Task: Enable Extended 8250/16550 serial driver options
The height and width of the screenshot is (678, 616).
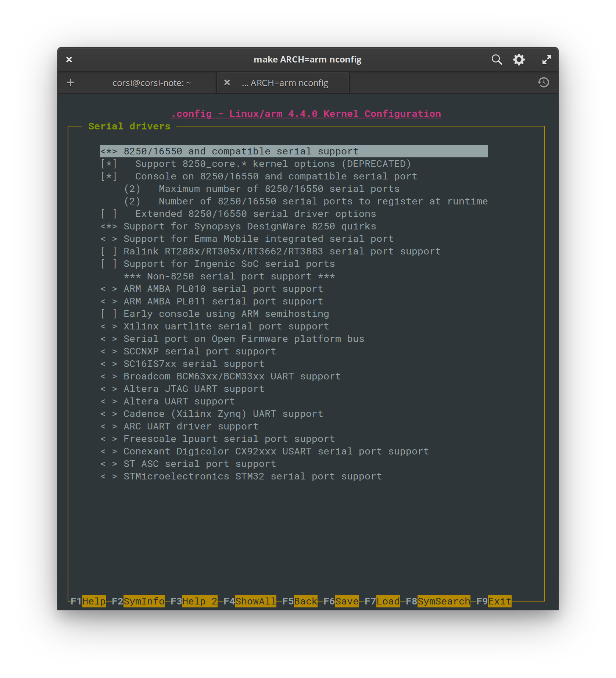Action: pyautogui.click(x=109, y=214)
